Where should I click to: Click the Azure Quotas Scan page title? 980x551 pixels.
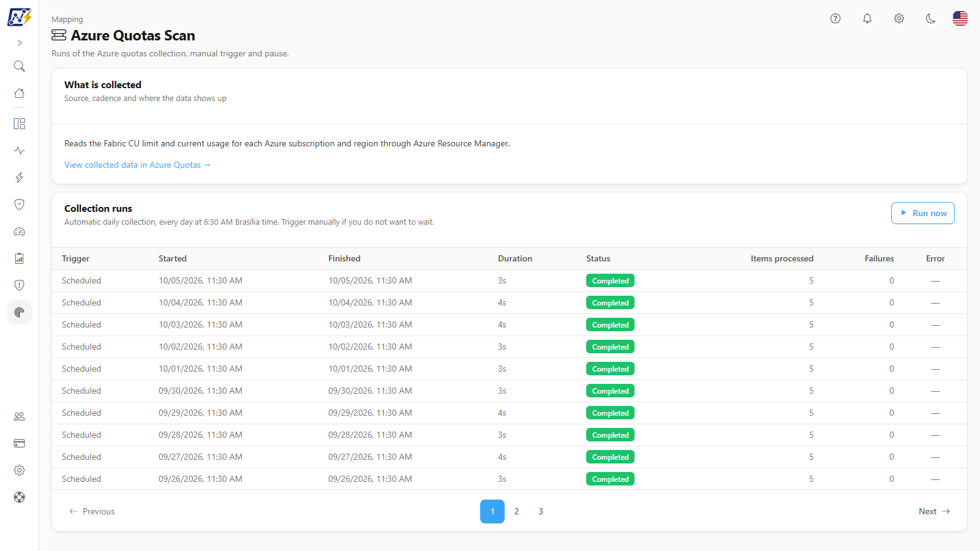(133, 36)
